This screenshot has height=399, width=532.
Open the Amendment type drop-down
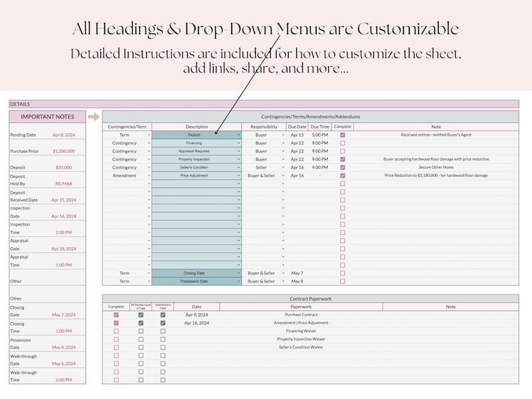[x=149, y=175]
